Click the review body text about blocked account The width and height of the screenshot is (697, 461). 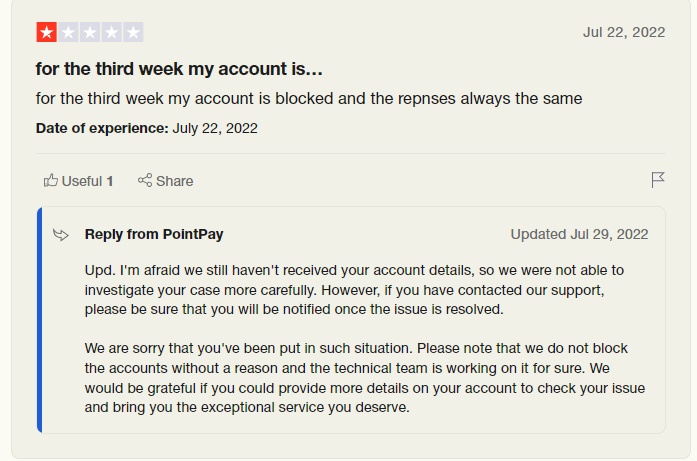coord(309,98)
